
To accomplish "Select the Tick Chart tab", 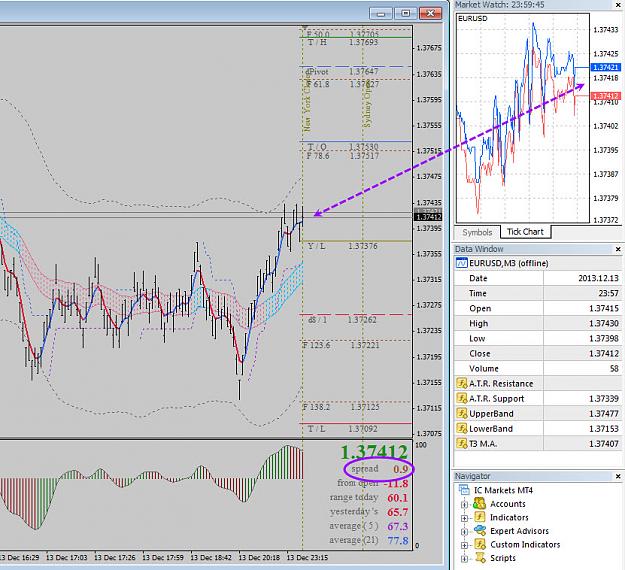I will (x=525, y=232).
